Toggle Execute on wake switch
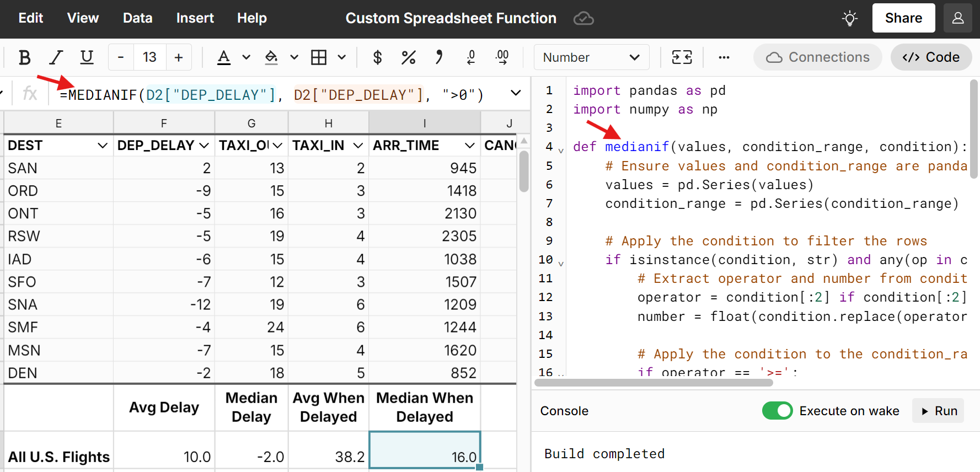Image resolution: width=980 pixels, height=472 pixels. coord(777,411)
